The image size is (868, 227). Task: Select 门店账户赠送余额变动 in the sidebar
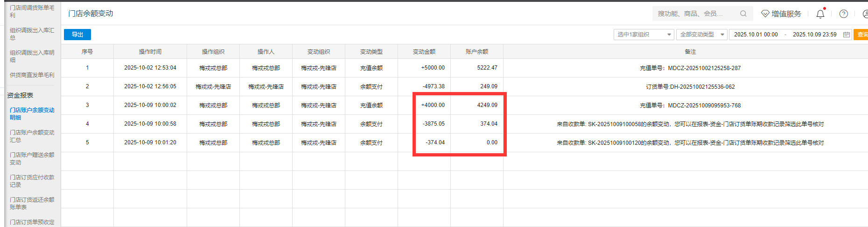click(x=32, y=159)
